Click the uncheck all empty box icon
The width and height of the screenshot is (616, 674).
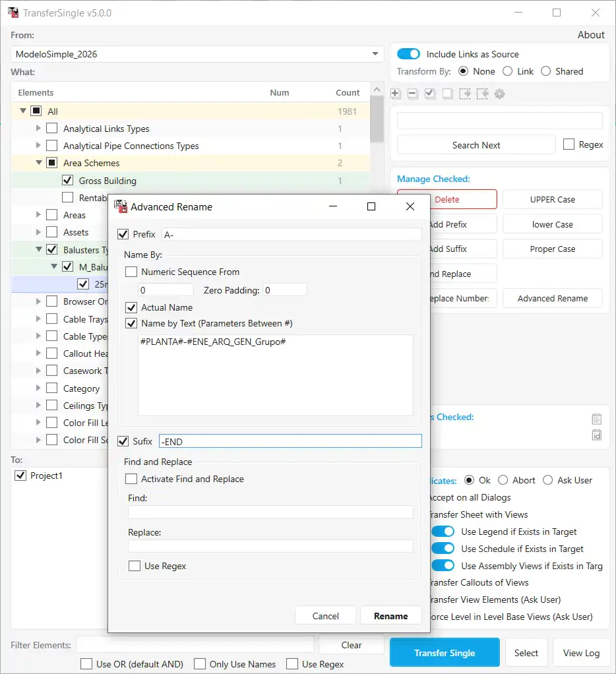pos(447,94)
